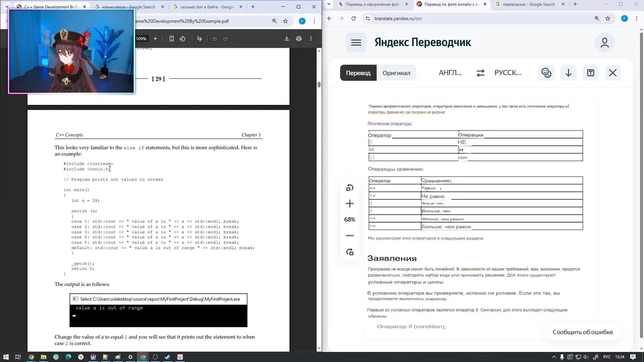644x362 pixels.
Task: Zoom in the translated image with plus
Action: [x=350, y=204]
